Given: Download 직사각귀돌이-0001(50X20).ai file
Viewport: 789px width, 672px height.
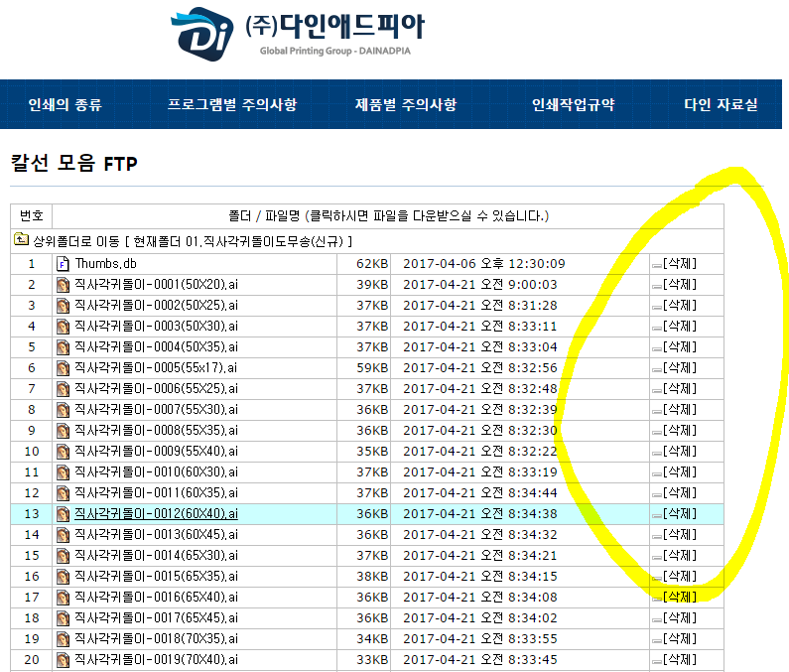Looking at the screenshot, I should click(x=156, y=285).
